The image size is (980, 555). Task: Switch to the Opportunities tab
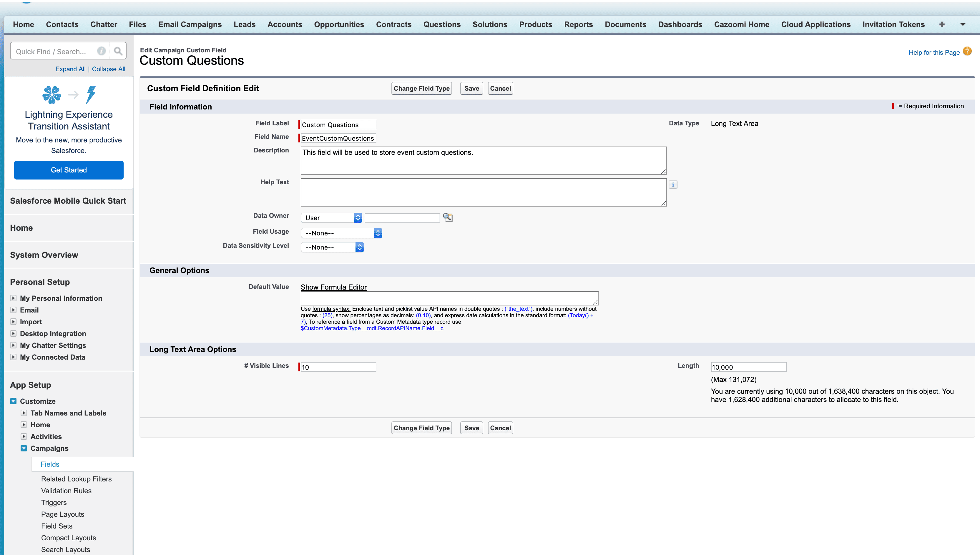[x=339, y=24]
